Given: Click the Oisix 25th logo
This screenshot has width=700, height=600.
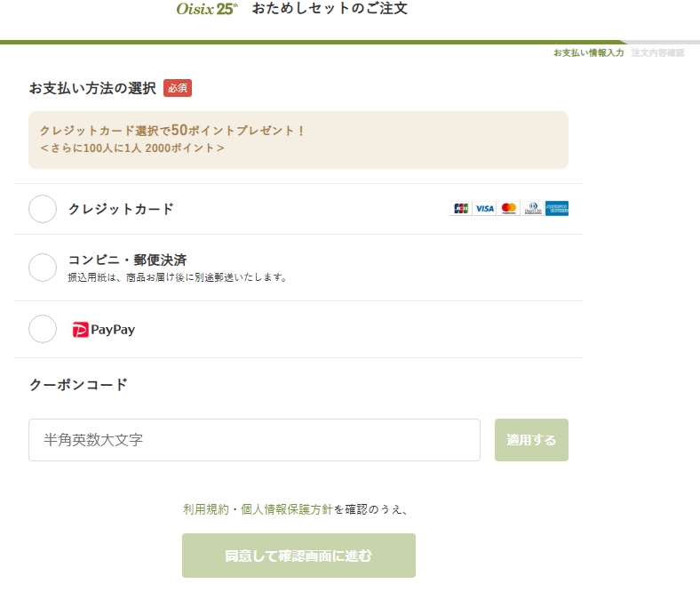Looking at the screenshot, I should (x=207, y=10).
